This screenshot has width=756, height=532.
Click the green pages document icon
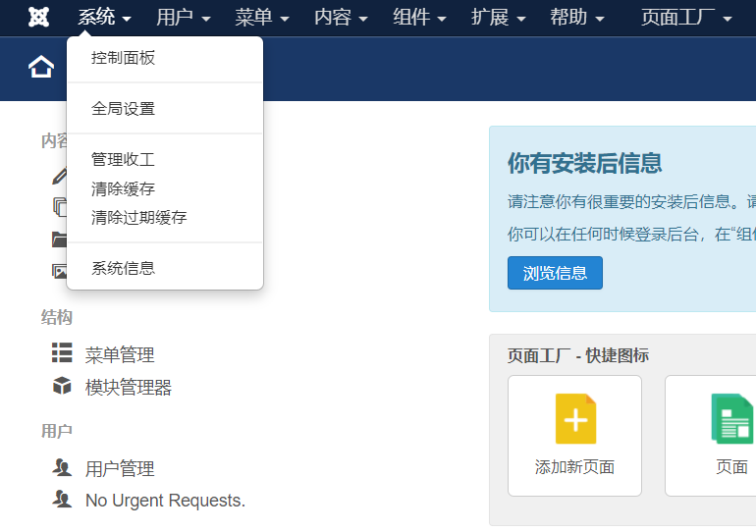pos(731,418)
